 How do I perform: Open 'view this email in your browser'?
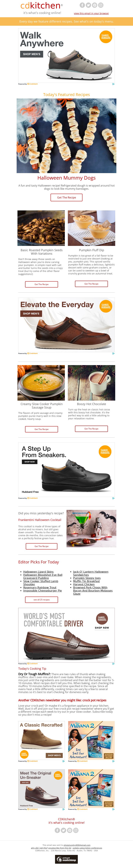91,13
